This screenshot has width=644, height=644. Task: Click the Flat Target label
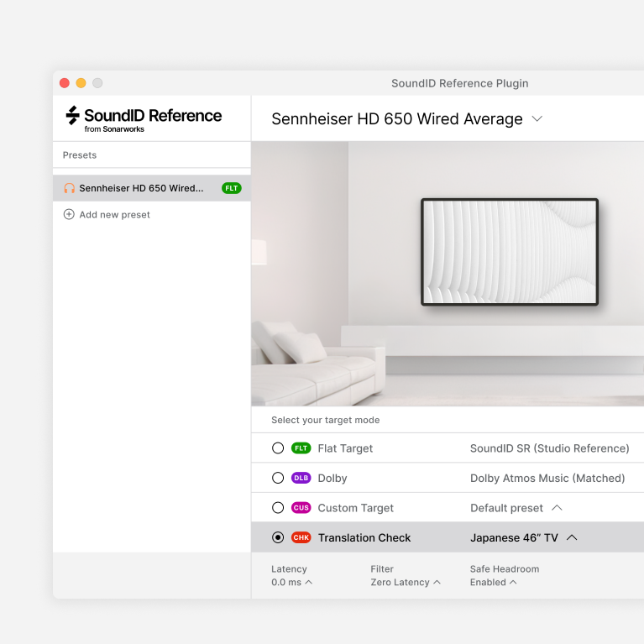click(345, 448)
